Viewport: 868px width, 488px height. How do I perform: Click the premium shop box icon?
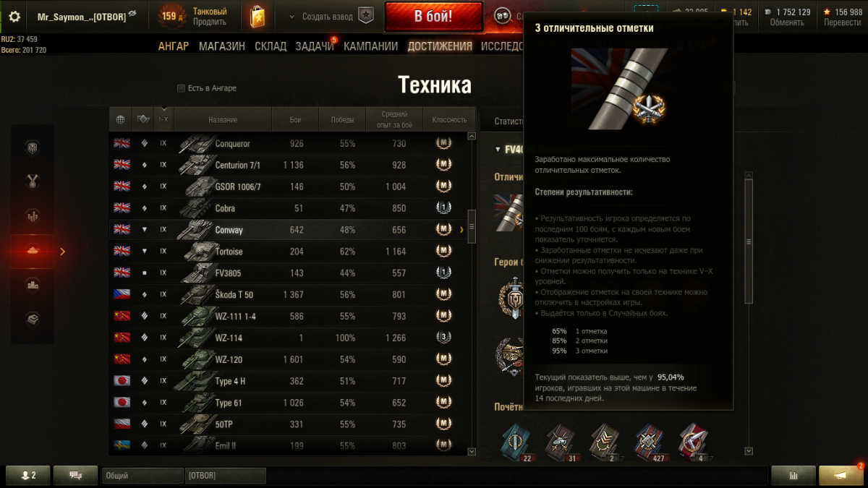point(258,16)
